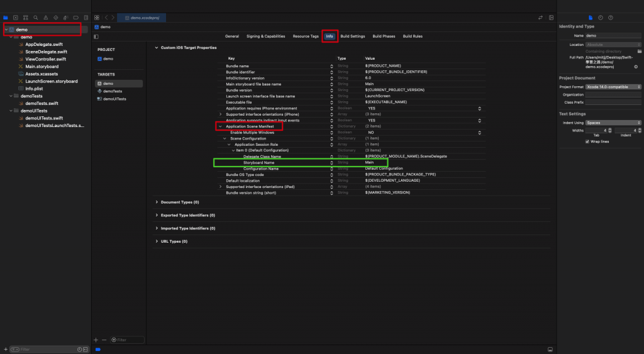The height and width of the screenshot is (354, 644).
Task: Collapse Application Scene Manifest row
Action: pyautogui.click(x=220, y=126)
